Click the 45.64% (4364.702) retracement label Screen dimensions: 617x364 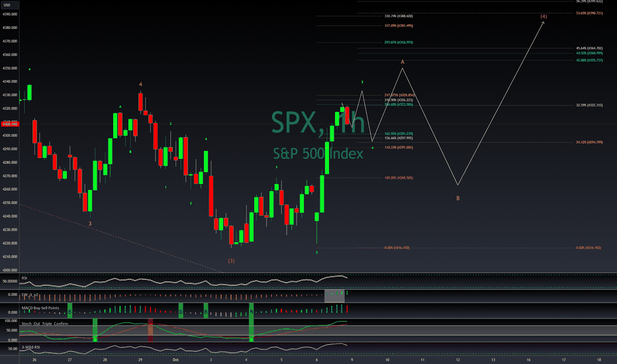point(589,48)
